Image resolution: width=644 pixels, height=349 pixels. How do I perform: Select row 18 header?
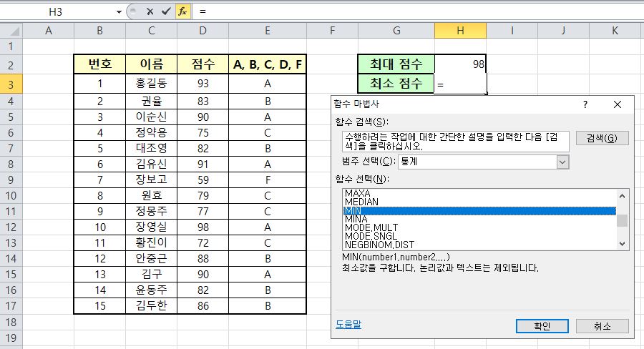coord(11,323)
